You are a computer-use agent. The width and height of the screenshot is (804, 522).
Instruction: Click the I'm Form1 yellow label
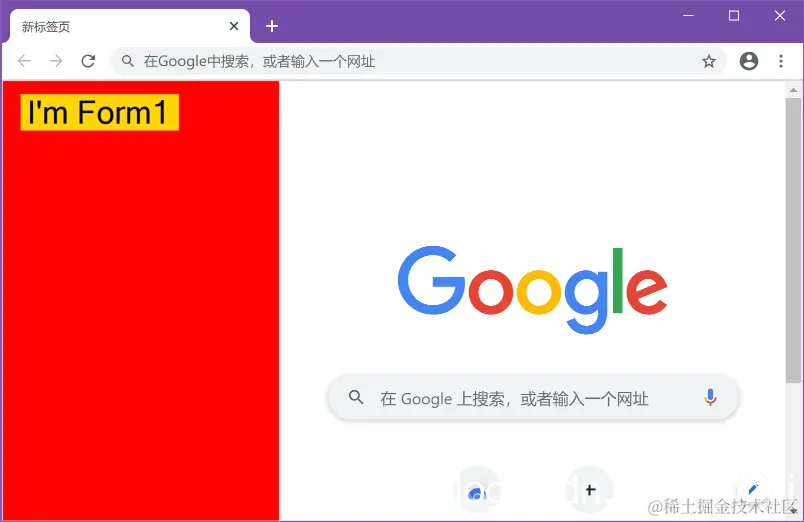click(x=99, y=112)
